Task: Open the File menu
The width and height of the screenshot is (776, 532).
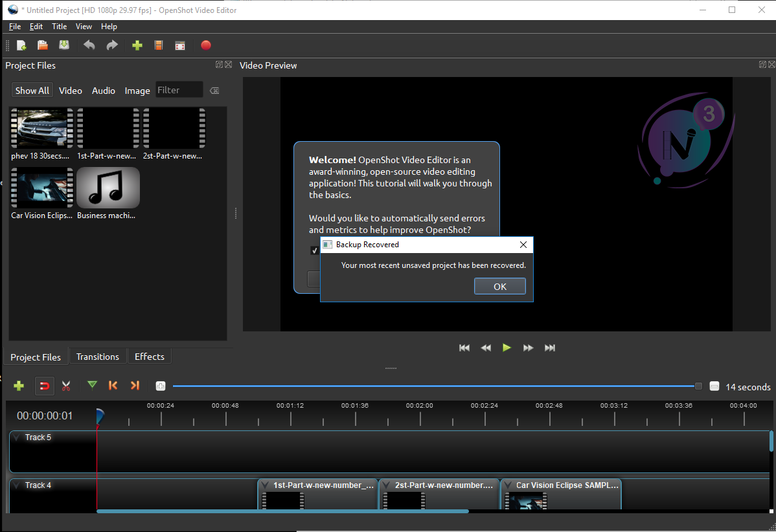Action: (15, 27)
